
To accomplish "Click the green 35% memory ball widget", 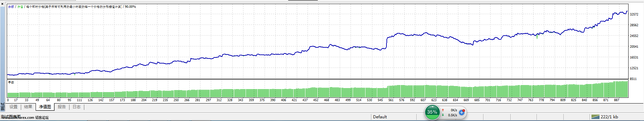I will tap(432, 112).
